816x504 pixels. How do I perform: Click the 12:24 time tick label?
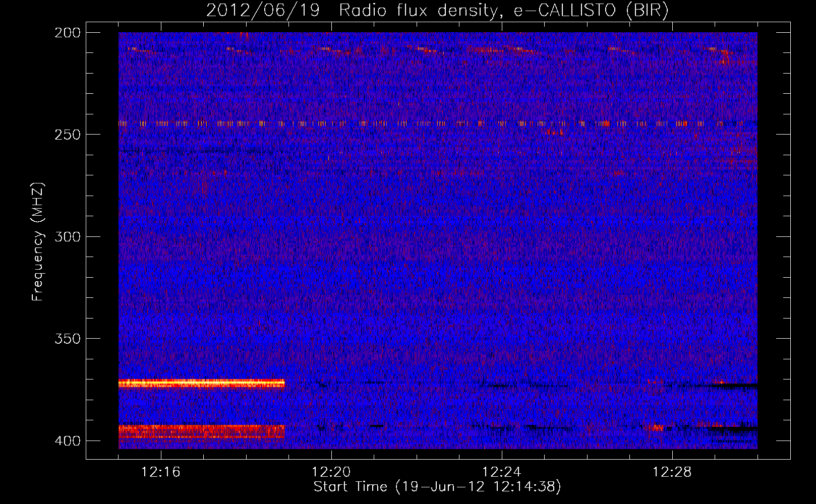501,472
